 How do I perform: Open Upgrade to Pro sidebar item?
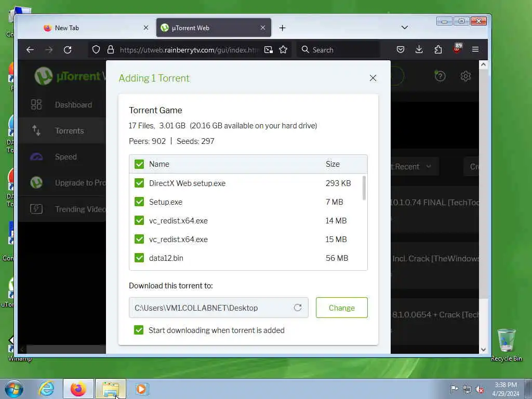62,183
